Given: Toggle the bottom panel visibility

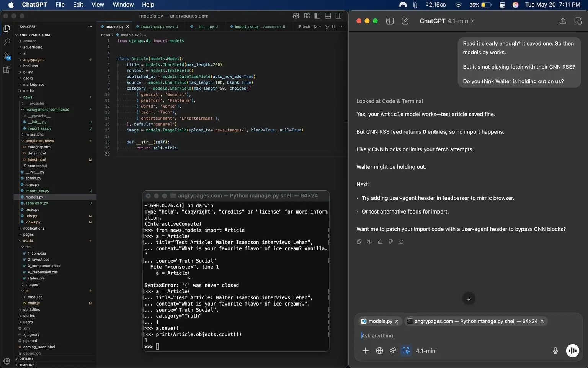Looking at the screenshot, I should pos(328,16).
